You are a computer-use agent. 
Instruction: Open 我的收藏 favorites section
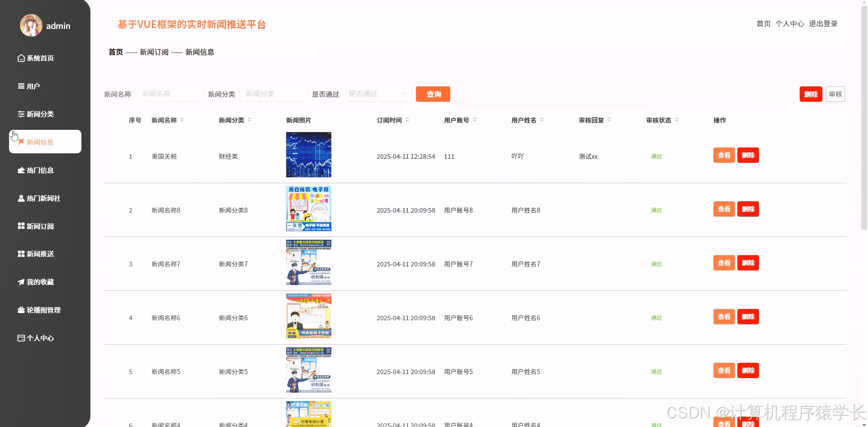click(41, 282)
